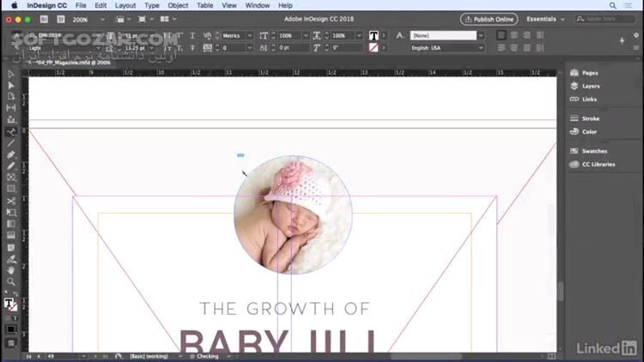Viewport: 644px width, 362px height.
Task: Toggle align center paragraph button
Action: point(513,35)
